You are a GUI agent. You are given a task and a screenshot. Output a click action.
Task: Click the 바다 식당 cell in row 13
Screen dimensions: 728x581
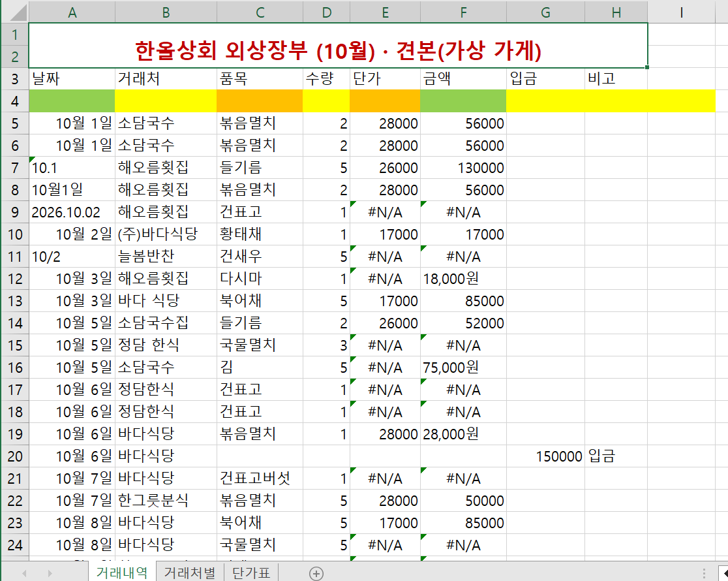(166, 301)
